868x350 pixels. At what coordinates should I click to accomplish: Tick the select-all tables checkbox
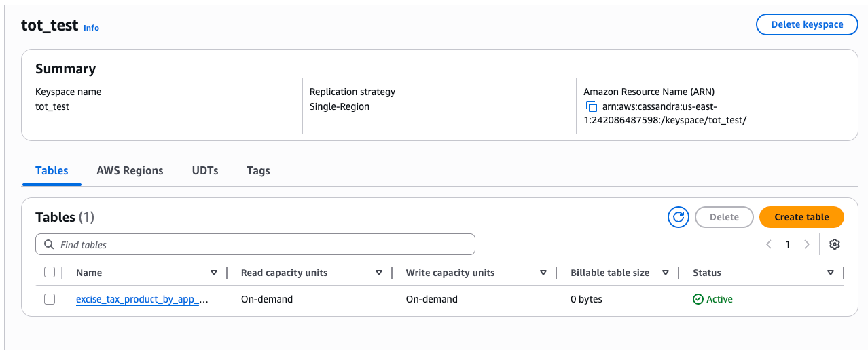point(50,273)
